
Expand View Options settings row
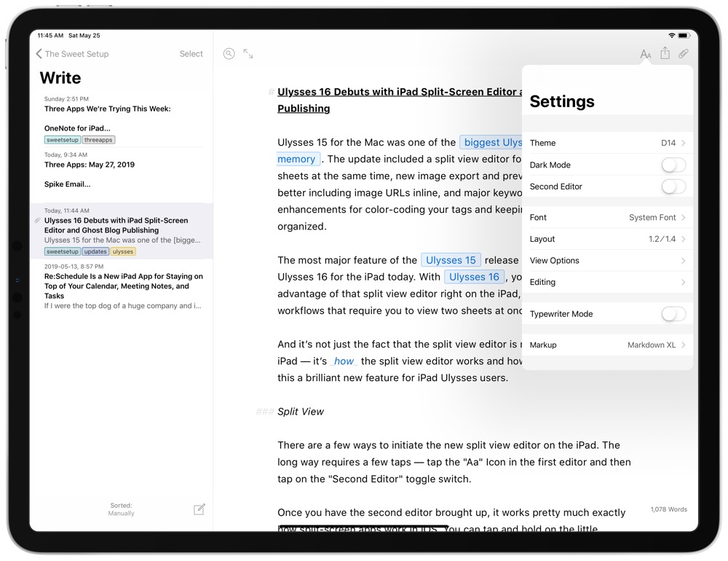click(x=607, y=261)
